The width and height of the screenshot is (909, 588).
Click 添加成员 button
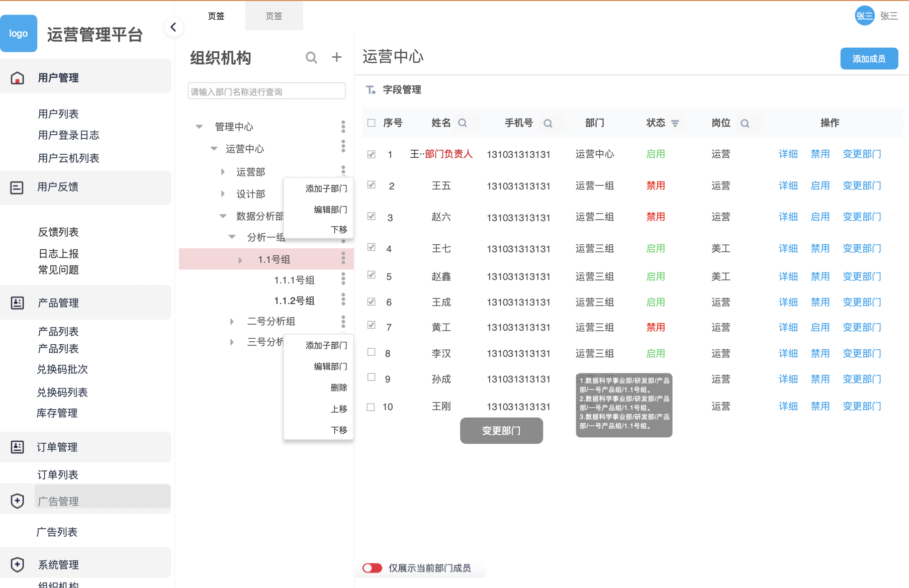click(x=869, y=59)
